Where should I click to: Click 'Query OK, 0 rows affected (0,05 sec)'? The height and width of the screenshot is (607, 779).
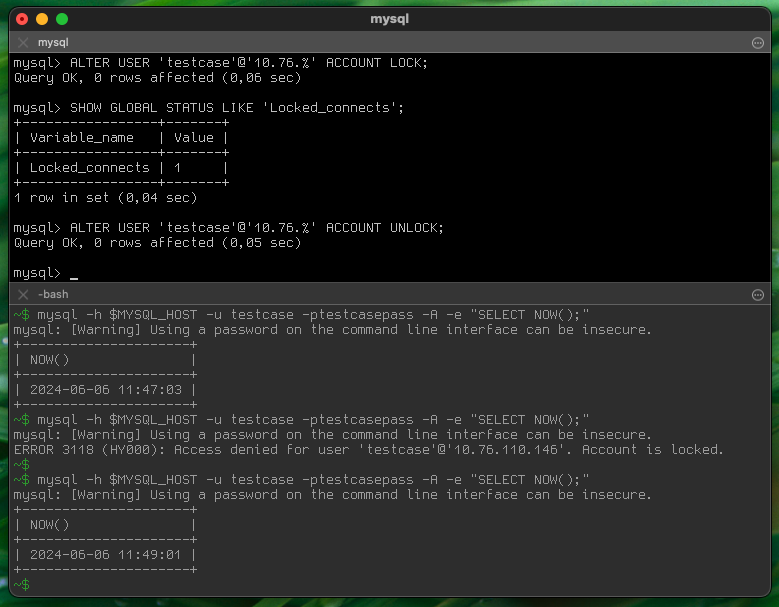point(157,243)
